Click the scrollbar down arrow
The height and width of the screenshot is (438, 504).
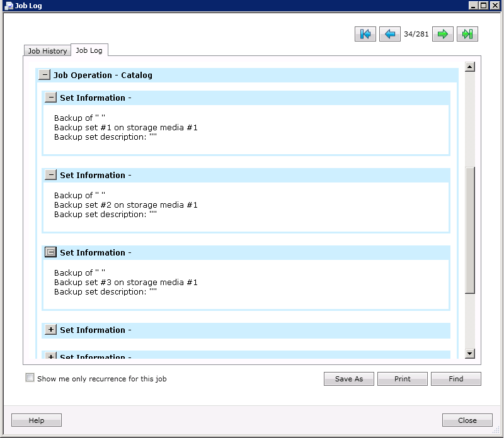[x=469, y=353]
